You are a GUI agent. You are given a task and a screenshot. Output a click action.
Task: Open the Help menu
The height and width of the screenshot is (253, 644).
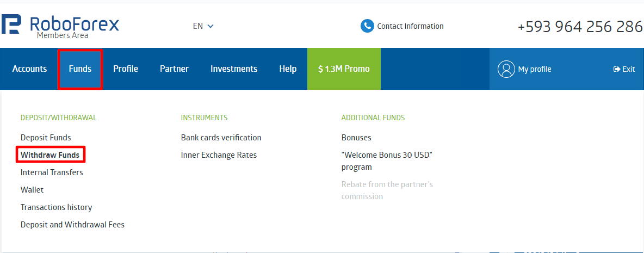tap(288, 69)
